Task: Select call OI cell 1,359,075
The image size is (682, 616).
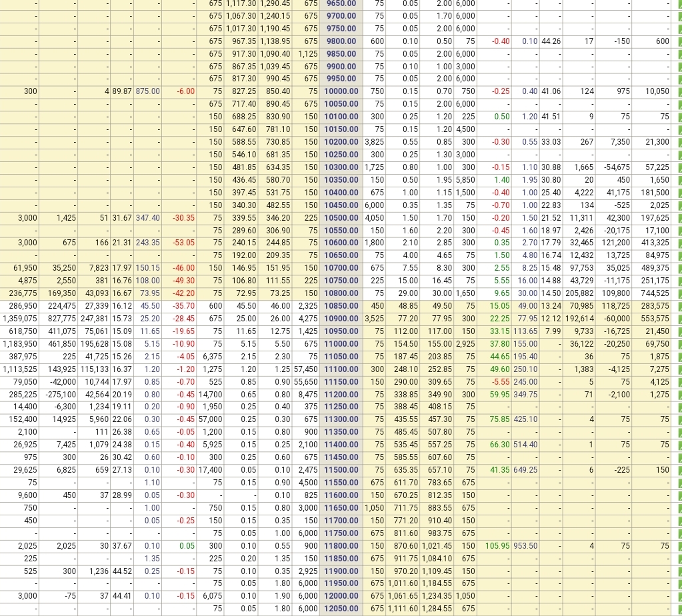Action: (x=20, y=319)
